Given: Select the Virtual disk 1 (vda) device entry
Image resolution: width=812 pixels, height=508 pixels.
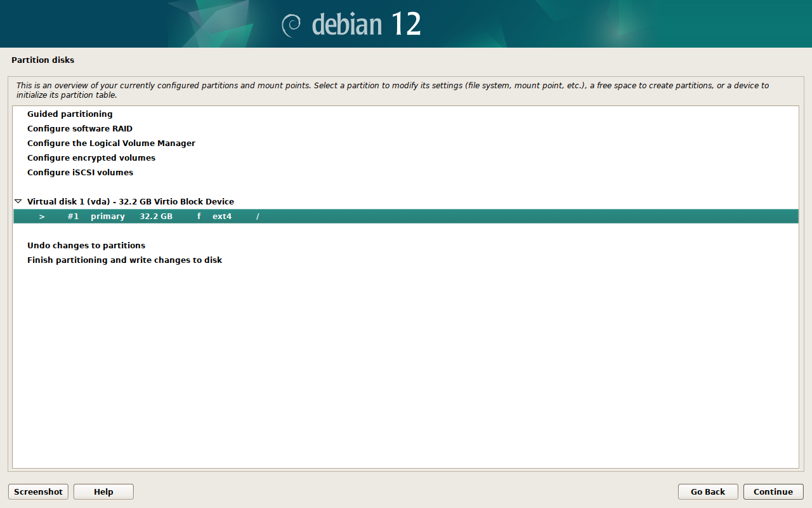Looking at the screenshot, I should click(130, 202).
